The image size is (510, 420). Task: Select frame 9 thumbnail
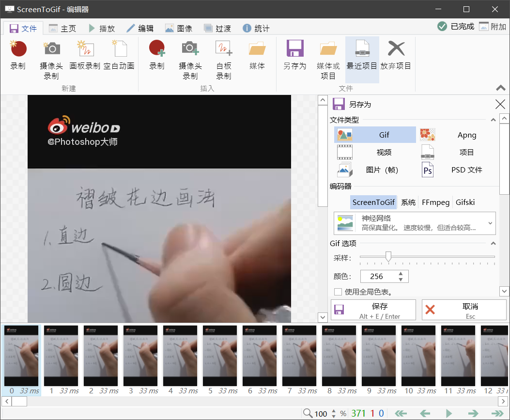(x=379, y=360)
